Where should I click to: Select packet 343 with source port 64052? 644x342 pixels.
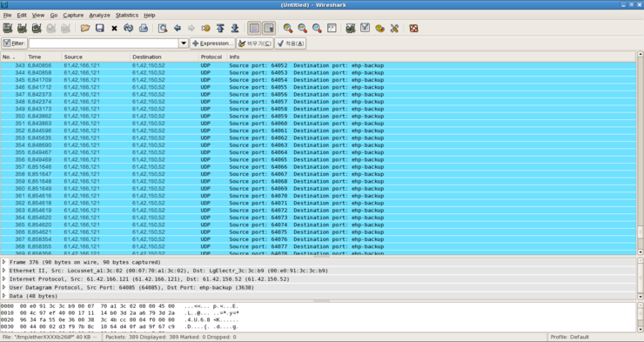[x=319, y=65]
